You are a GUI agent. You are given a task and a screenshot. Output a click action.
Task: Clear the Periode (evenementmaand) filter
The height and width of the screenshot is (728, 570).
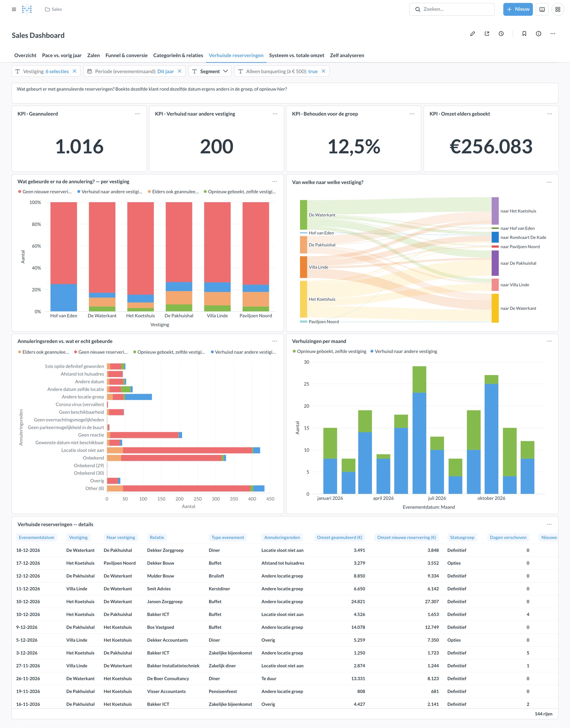coord(180,71)
